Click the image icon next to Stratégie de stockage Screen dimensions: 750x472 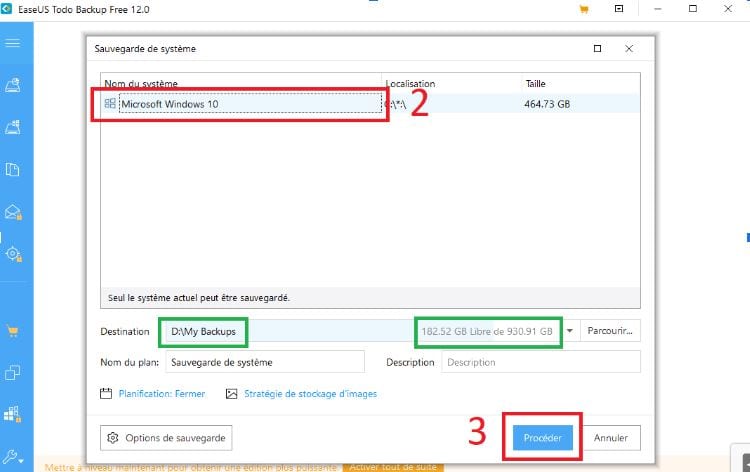(232, 394)
